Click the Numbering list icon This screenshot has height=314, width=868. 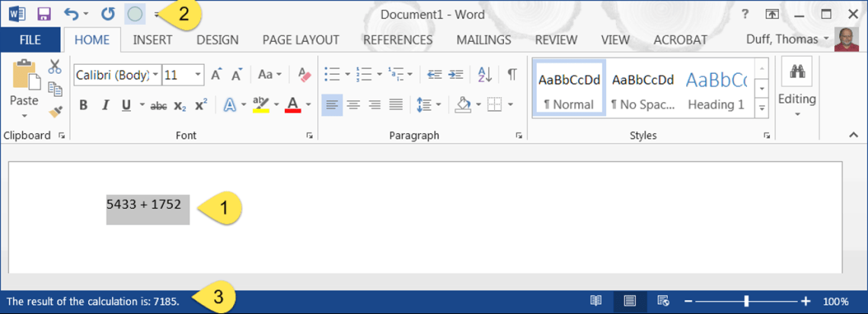(x=364, y=74)
